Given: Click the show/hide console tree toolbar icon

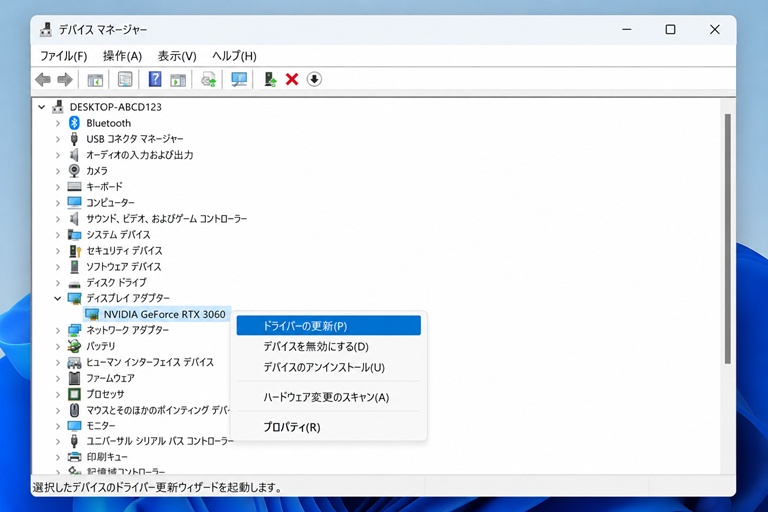Looking at the screenshot, I should [95, 79].
